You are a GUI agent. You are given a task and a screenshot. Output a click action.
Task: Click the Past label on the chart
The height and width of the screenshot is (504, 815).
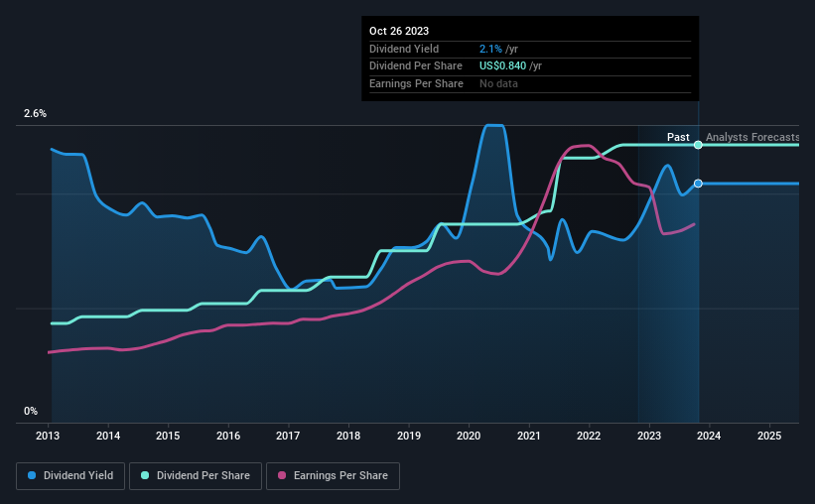point(678,137)
